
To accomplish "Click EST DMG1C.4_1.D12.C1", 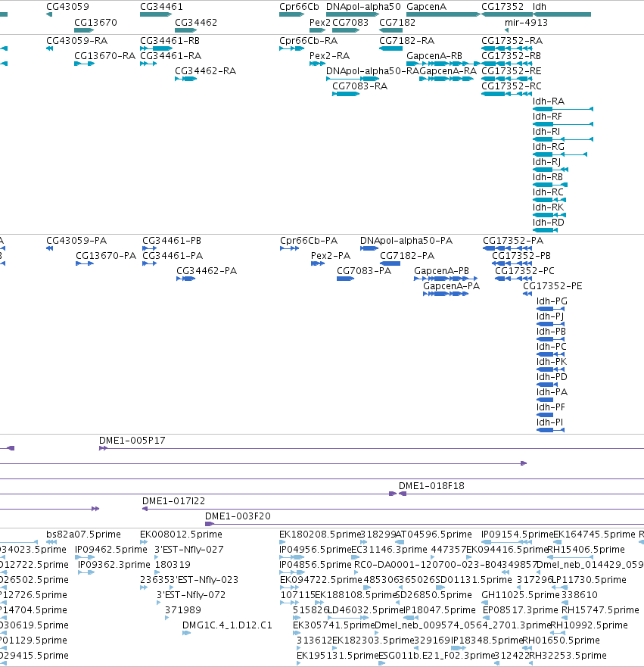I will (x=227, y=625).
